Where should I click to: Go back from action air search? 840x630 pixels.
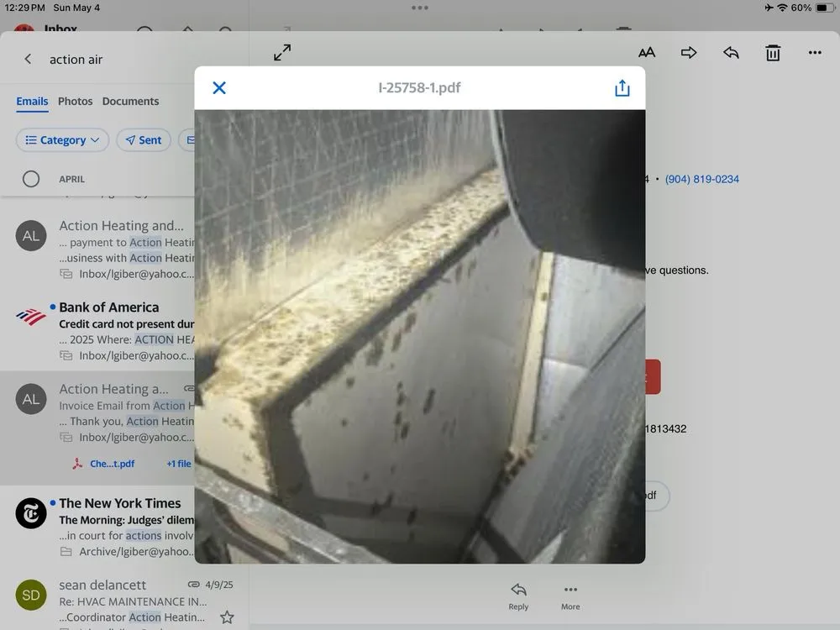pos(28,60)
